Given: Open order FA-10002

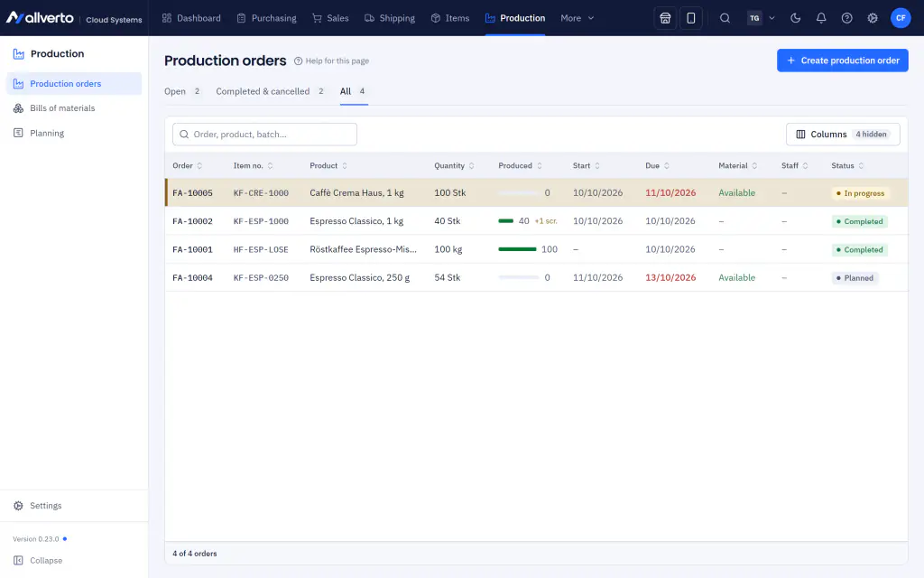Looking at the screenshot, I should 193,221.
